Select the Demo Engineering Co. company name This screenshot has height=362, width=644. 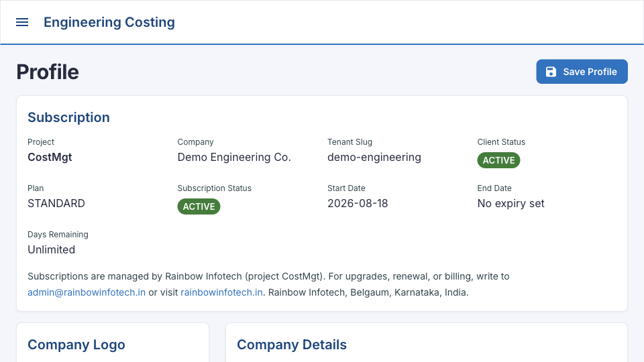pos(234,157)
